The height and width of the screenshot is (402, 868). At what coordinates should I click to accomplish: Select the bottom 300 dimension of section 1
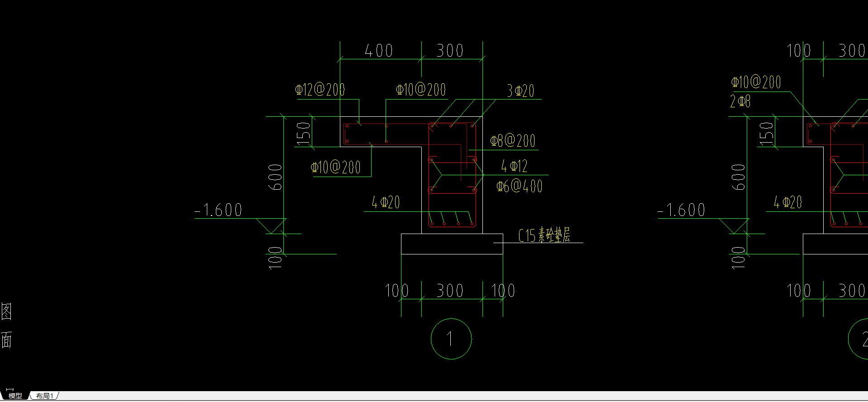click(450, 290)
